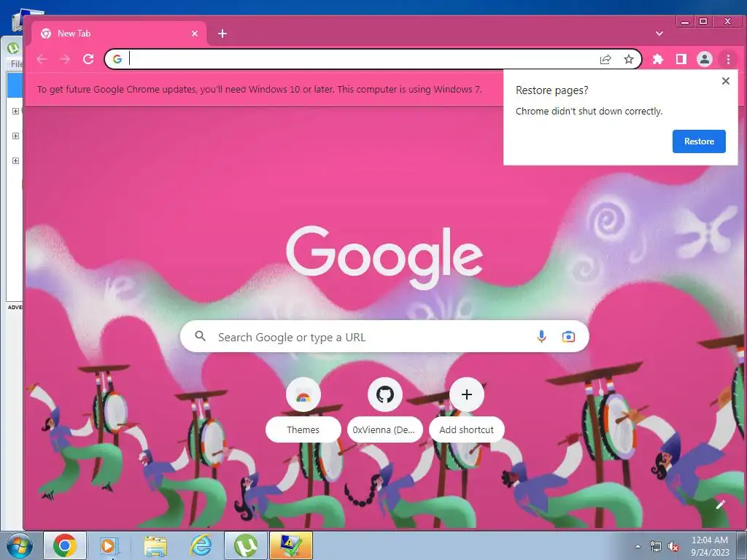This screenshot has width=747, height=560.
Task: Open the share this page icon
Action: pyautogui.click(x=605, y=59)
